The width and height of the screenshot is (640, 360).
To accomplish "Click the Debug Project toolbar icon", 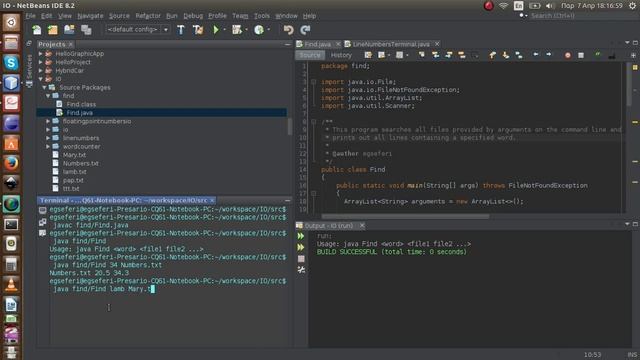I will 237,30.
